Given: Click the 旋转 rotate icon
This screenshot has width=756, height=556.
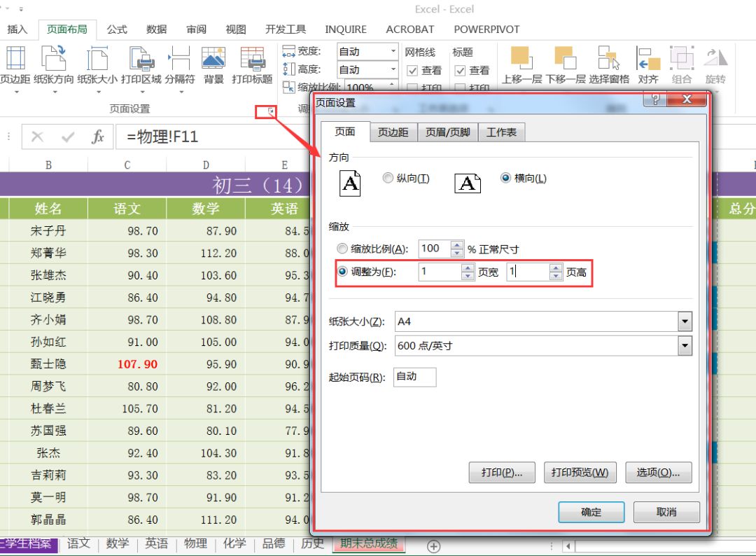Looking at the screenshot, I should coord(715,58).
